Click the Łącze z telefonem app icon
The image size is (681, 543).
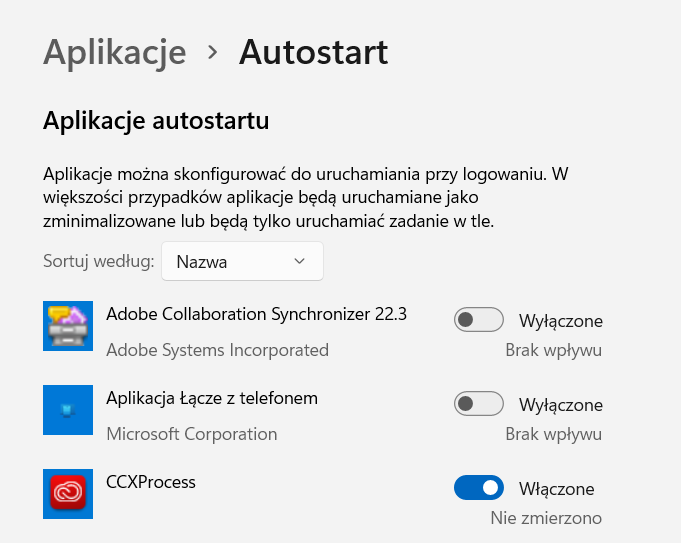coord(68,410)
